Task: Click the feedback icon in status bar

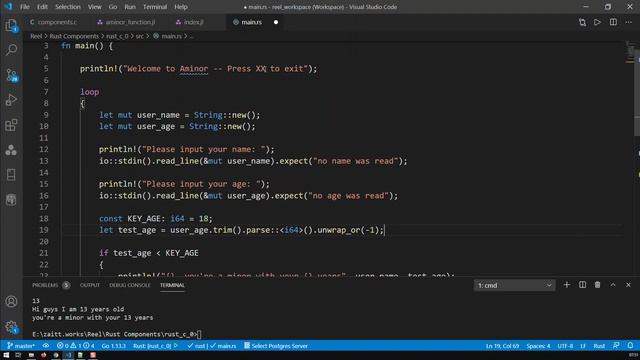Action: [616, 346]
